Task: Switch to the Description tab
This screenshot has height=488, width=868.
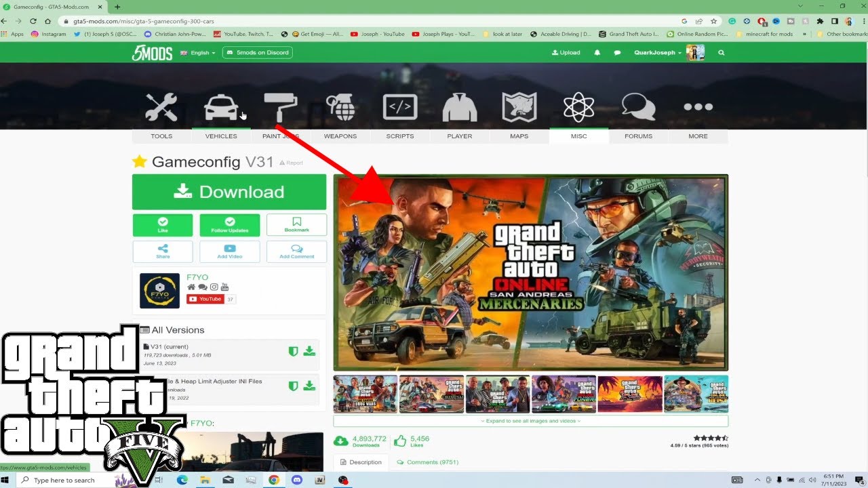Action: click(x=361, y=462)
